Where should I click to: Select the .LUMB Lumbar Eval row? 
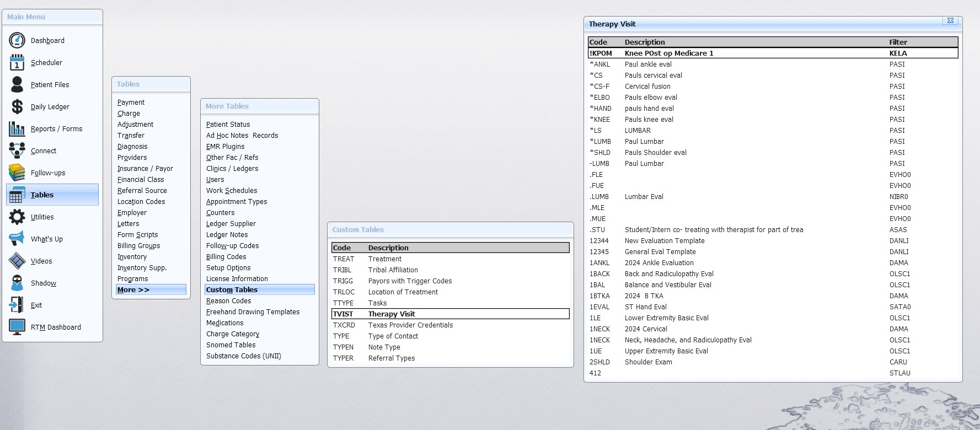(x=773, y=197)
